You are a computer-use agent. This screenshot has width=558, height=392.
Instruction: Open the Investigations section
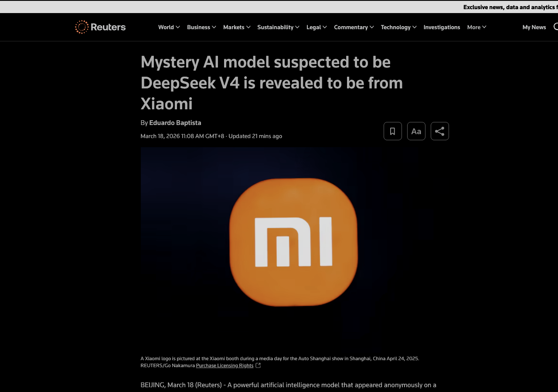tap(442, 27)
